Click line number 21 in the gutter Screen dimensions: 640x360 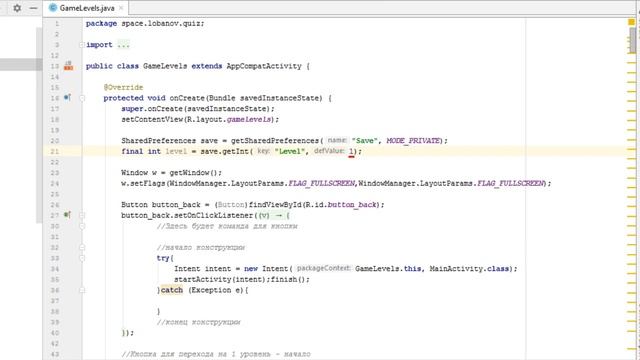click(55, 151)
